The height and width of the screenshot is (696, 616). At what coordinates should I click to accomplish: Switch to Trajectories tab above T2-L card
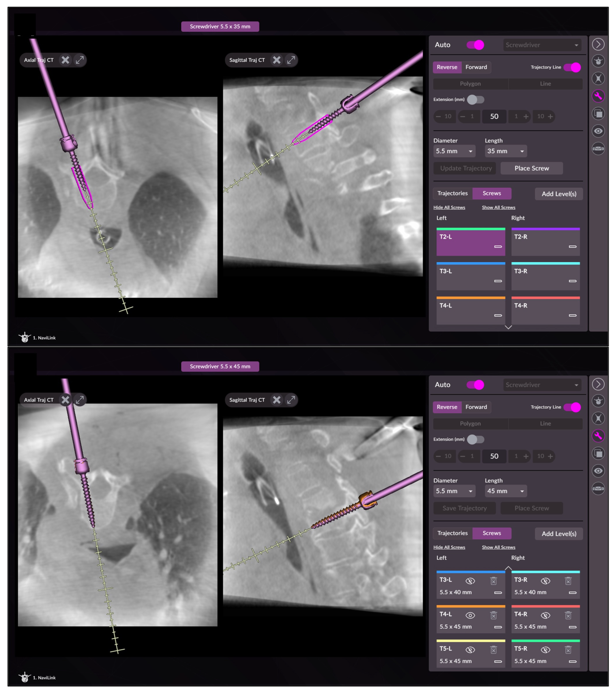click(x=452, y=193)
